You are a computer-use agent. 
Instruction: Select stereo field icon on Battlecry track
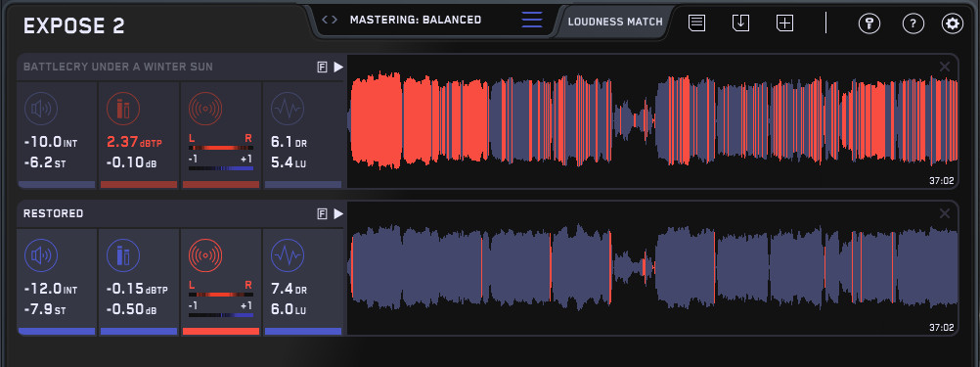[x=205, y=109]
